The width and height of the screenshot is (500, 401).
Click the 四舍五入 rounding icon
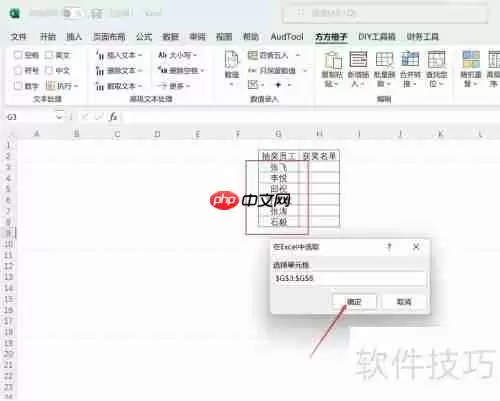[x=253, y=55]
